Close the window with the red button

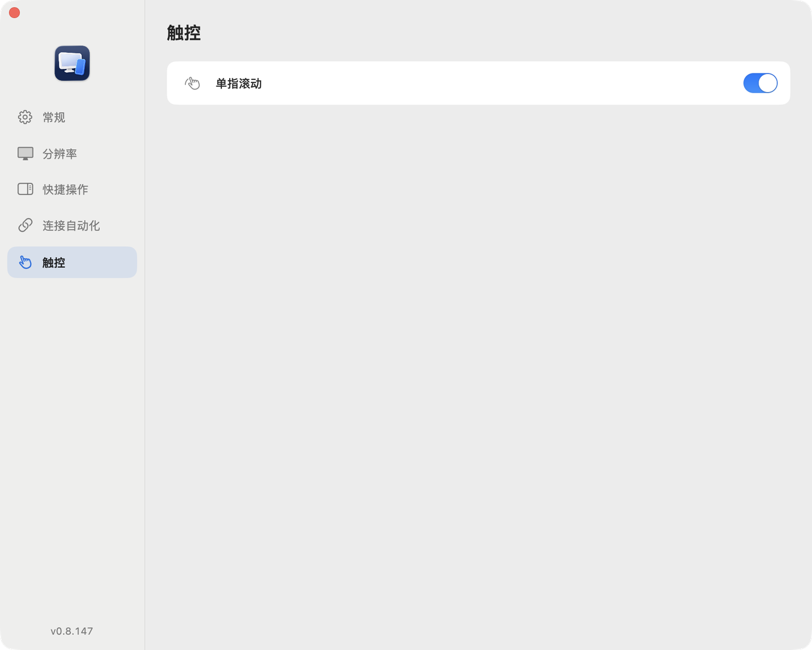(x=14, y=13)
